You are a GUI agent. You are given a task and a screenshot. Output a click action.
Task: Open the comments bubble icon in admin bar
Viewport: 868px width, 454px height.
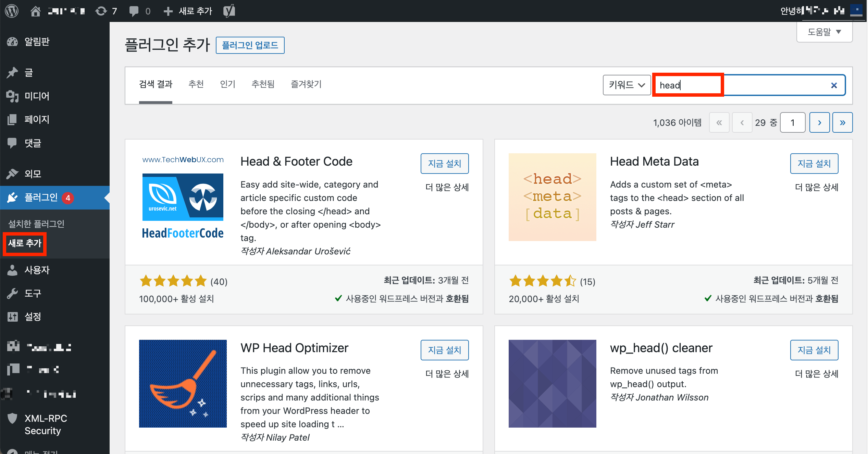134,11
